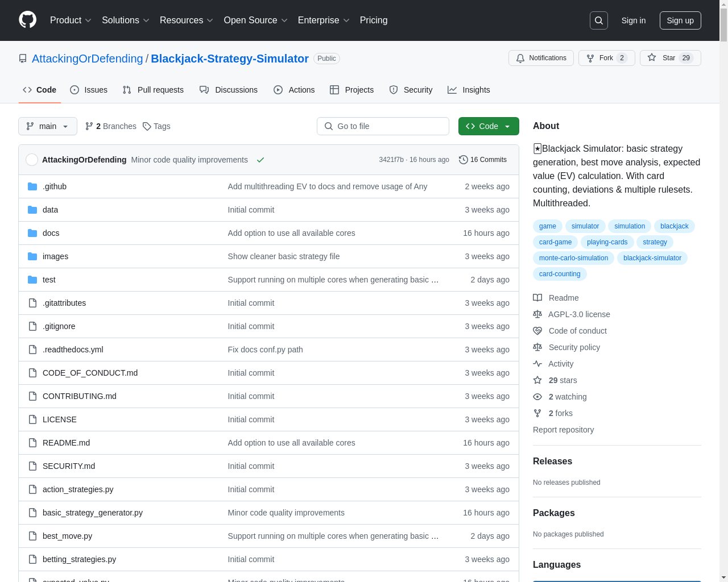Click the Sign in link
728x582 pixels.
pos(634,20)
